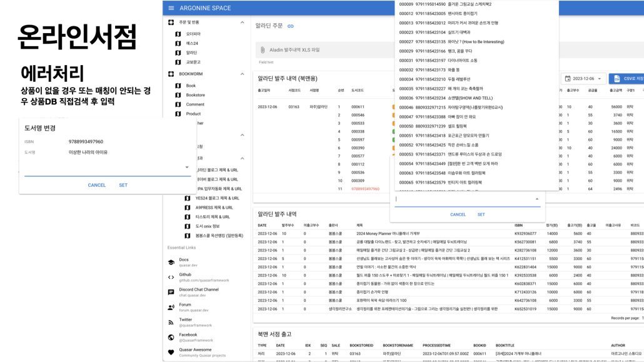Click the Github code icon

point(171,277)
